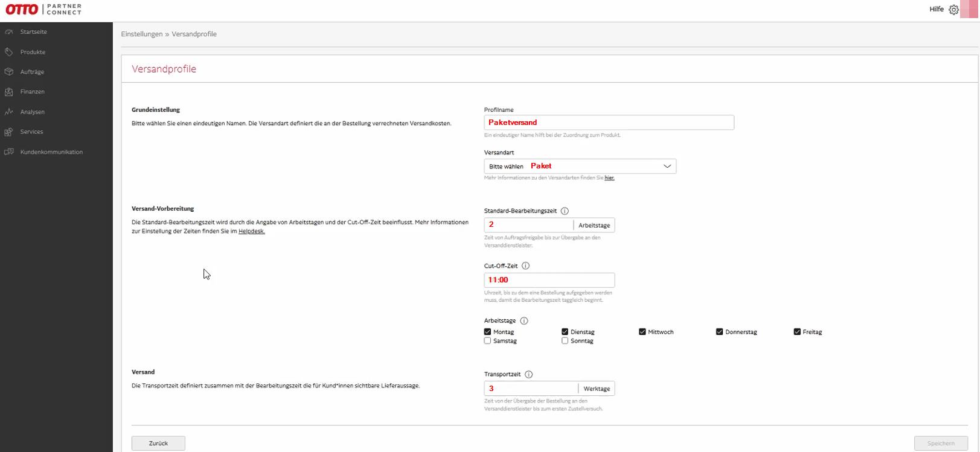
Task: Uncheck the Donnerstag checkbox
Action: 719,332
